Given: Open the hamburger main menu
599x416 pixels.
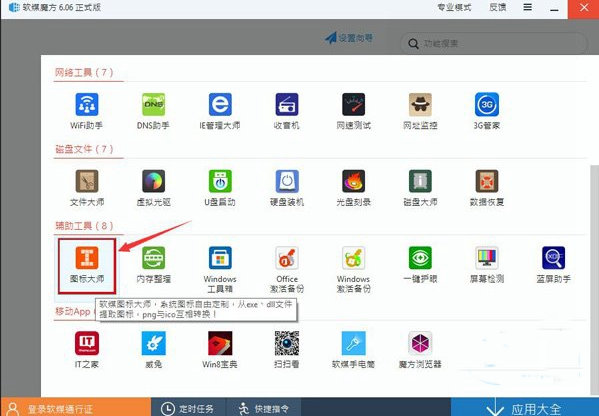Looking at the screenshot, I should [528, 7].
